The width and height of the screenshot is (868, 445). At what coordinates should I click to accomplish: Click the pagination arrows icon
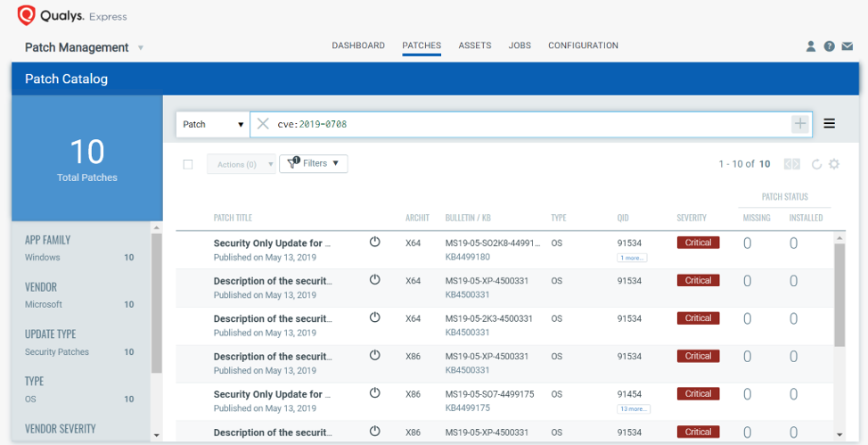[x=792, y=164]
